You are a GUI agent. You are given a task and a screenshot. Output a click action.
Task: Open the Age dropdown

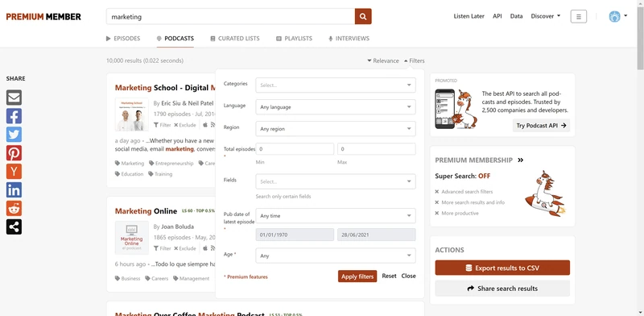click(336, 256)
